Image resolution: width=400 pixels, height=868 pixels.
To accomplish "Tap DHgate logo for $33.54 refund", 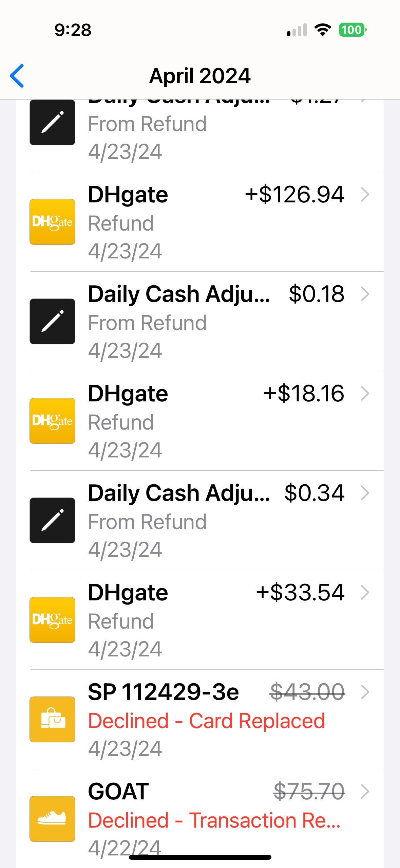I will coord(52,620).
